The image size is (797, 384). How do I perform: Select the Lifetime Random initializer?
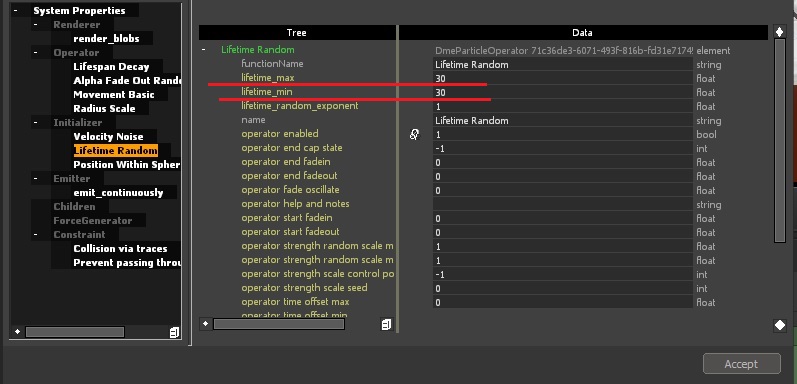click(115, 151)
